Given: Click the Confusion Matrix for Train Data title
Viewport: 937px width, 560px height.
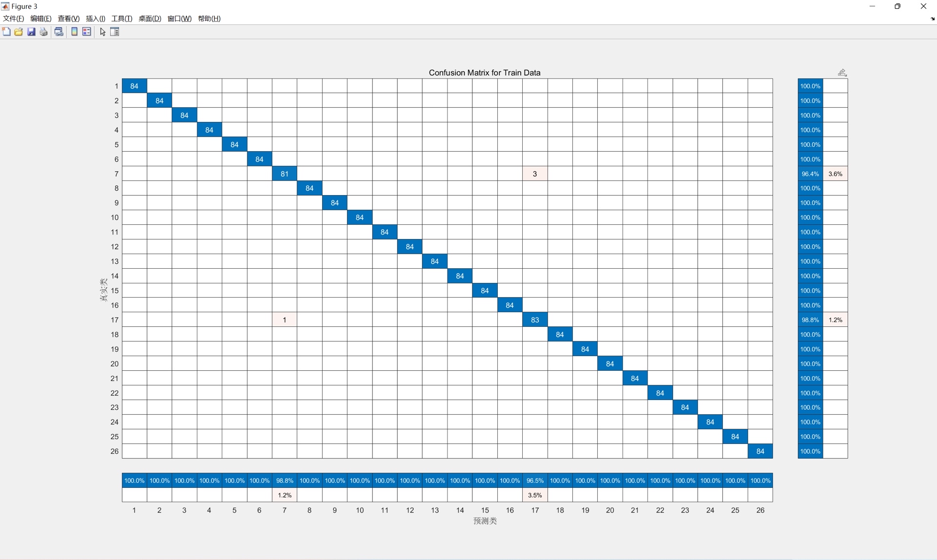Looking at the screenshot, I should (x=485, y=73).
